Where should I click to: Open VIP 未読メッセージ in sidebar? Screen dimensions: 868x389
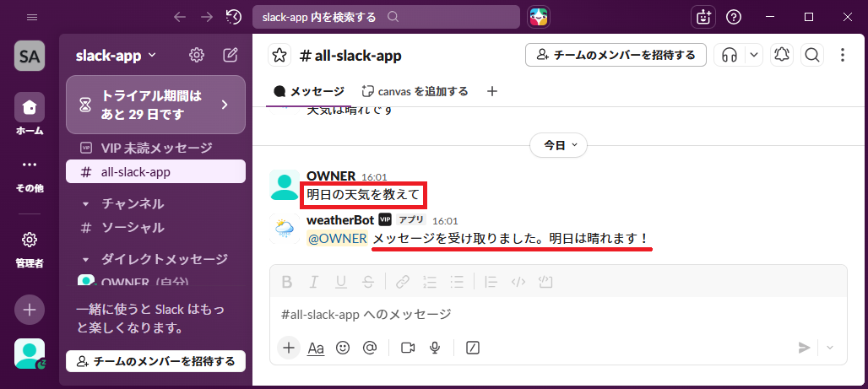[x=155, y=148]
